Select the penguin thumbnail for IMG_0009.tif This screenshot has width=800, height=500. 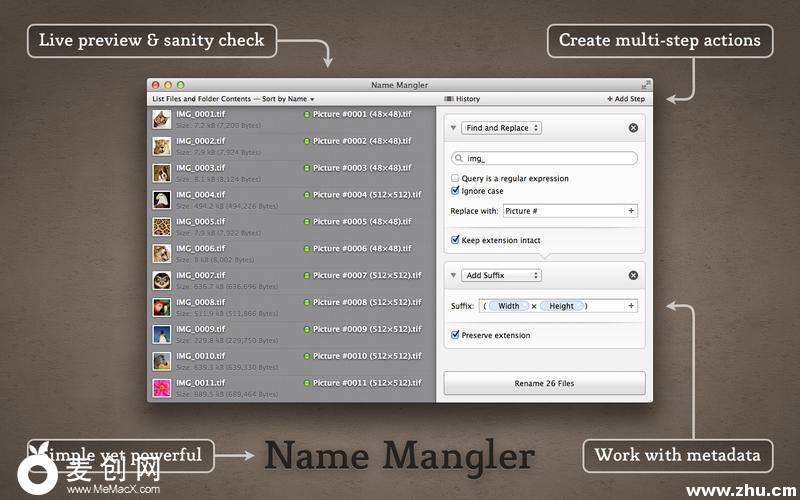coord(162,335)
